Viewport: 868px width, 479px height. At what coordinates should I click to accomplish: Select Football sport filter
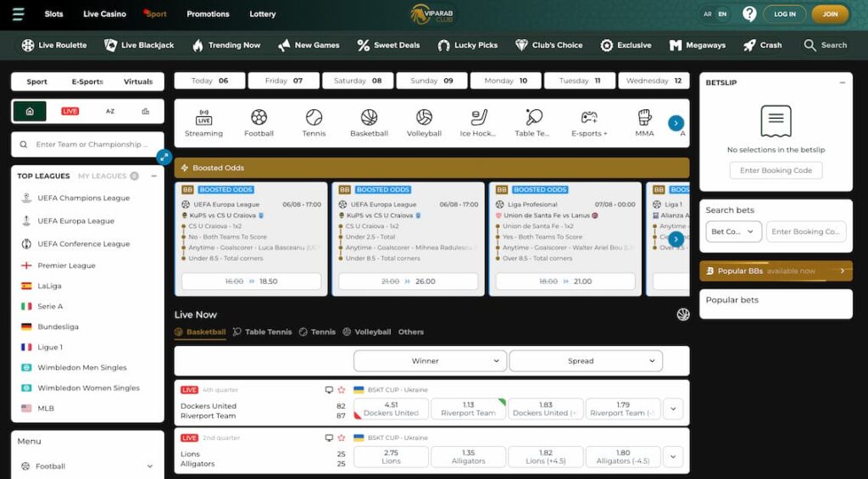[x=259, y=123]
